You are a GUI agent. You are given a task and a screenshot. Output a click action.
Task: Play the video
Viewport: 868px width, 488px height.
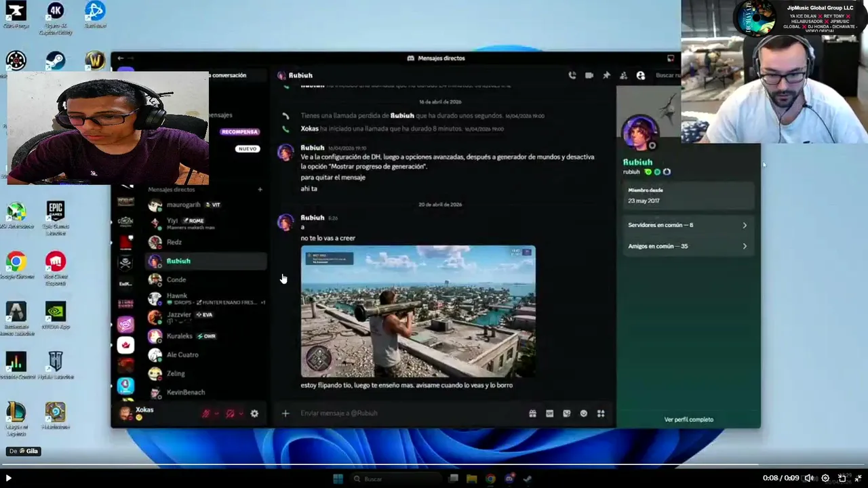coord(8,479)
